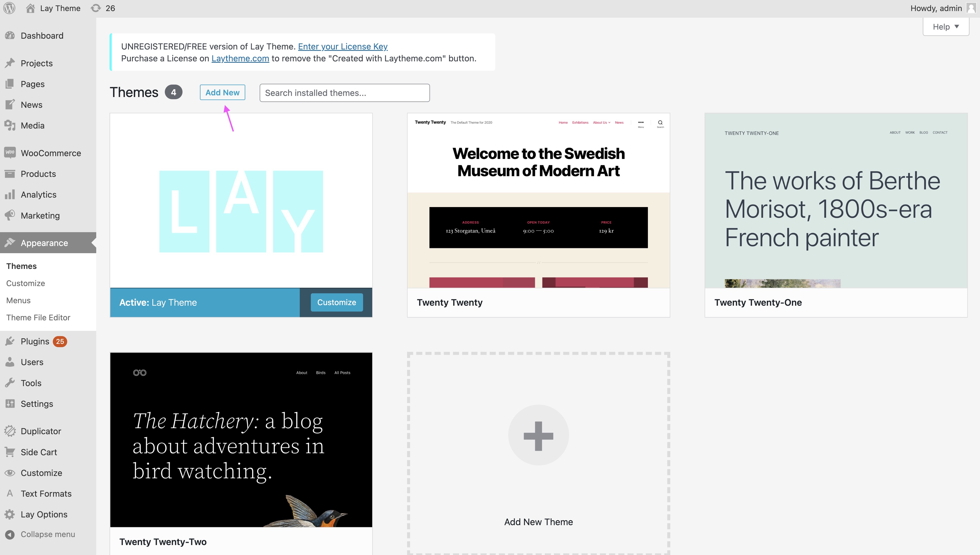The height and width of the screenshot is (555, 980).
Task: Click the 26 updates count
Action: coord(110,8)
